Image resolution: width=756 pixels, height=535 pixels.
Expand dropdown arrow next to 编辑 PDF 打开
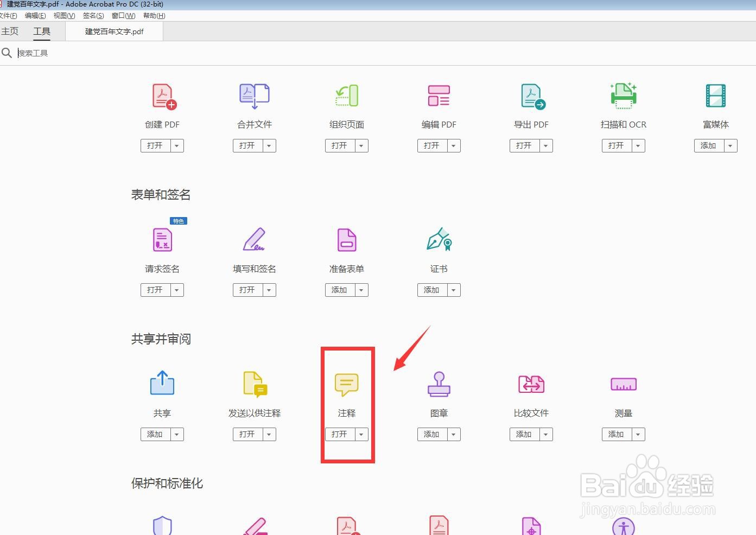pyautogui.click(x=454, y=146)
